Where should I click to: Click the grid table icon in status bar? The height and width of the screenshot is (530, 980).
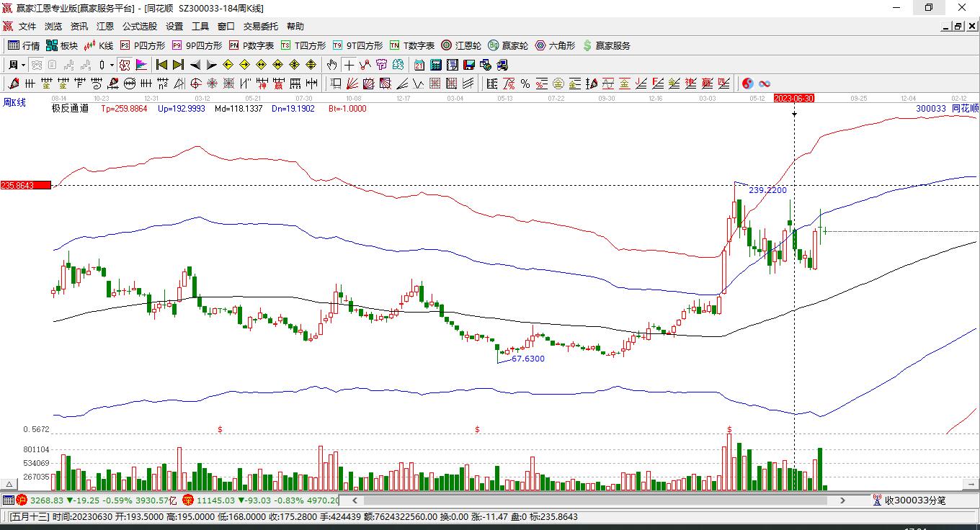click(x=8, y=500)
